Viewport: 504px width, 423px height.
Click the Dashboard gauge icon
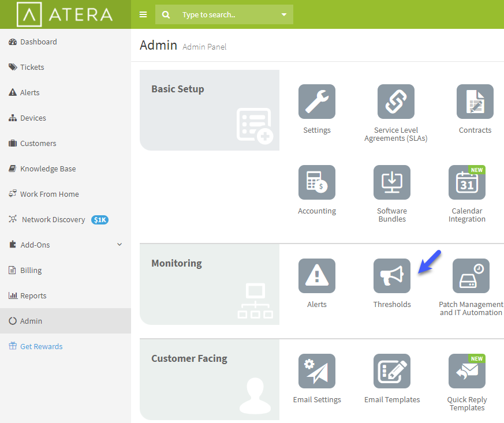coord(13,42)
